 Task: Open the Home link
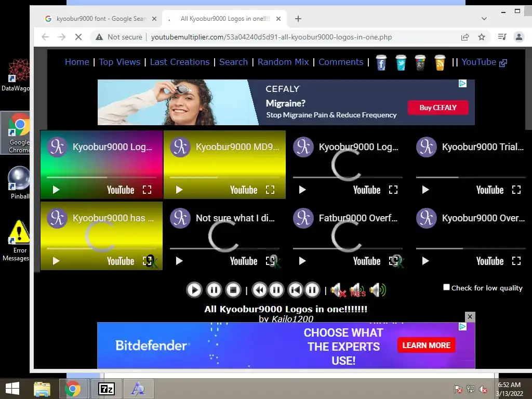click(x=77, y=62)
